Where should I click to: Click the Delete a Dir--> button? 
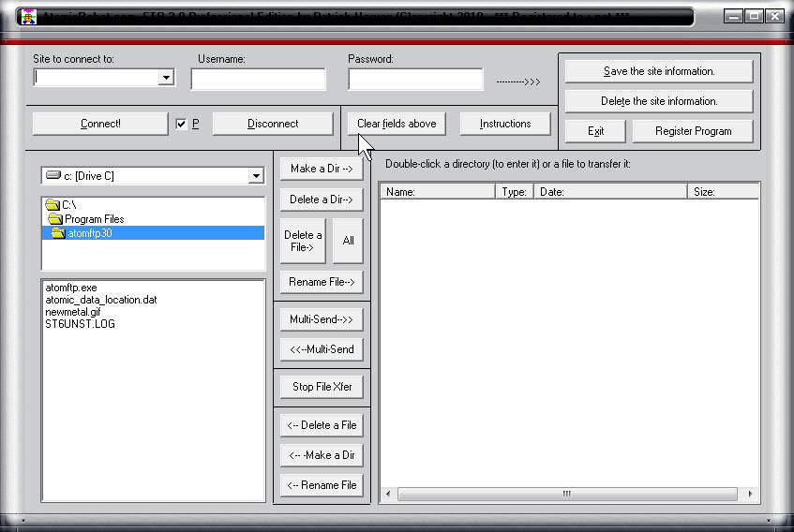(x=322, y=199)
